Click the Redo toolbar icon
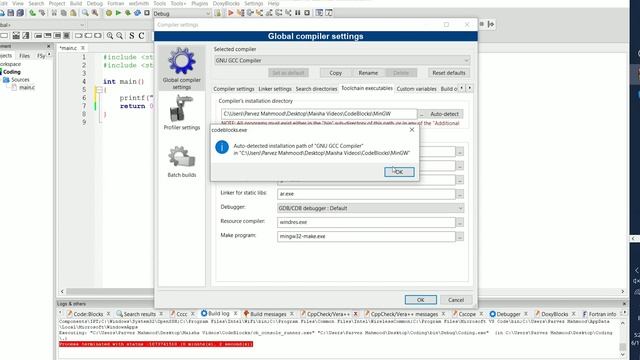The height and width of the screenshot is (360, 640). pyautogui.click(x=42, y=13)
